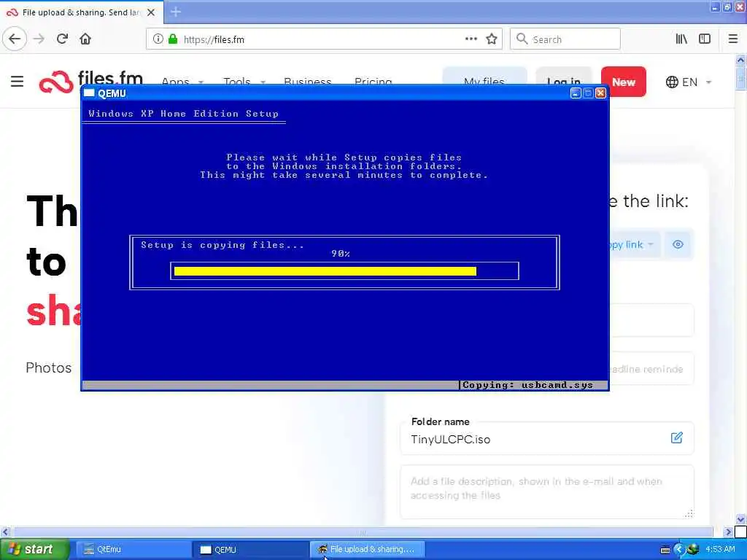Click the vertical scrollbar up arrow
747x560 pixels.
point(740,60)
